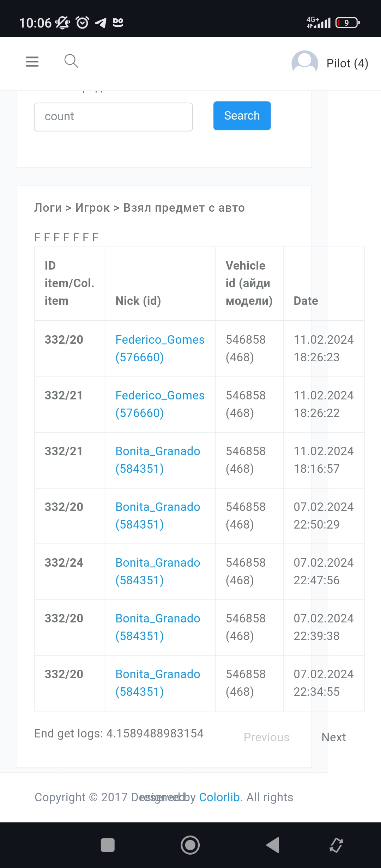
Task: Tap the search magnifier icon
Action: pos(71,61)
